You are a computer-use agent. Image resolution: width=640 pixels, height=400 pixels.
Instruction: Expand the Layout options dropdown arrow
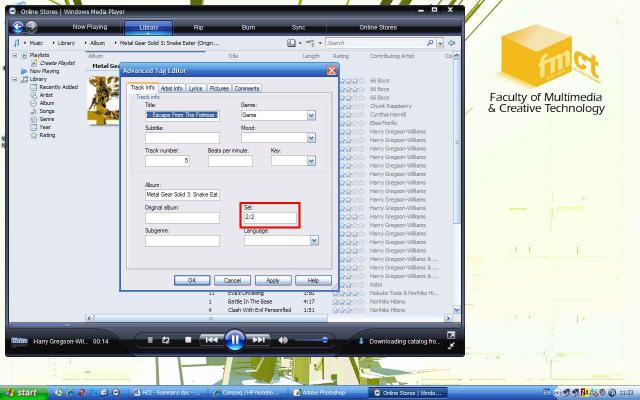[x=300, y=43]
